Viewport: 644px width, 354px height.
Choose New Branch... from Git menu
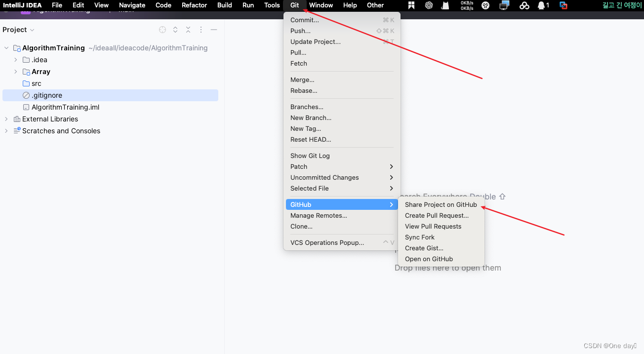[342, 118]
